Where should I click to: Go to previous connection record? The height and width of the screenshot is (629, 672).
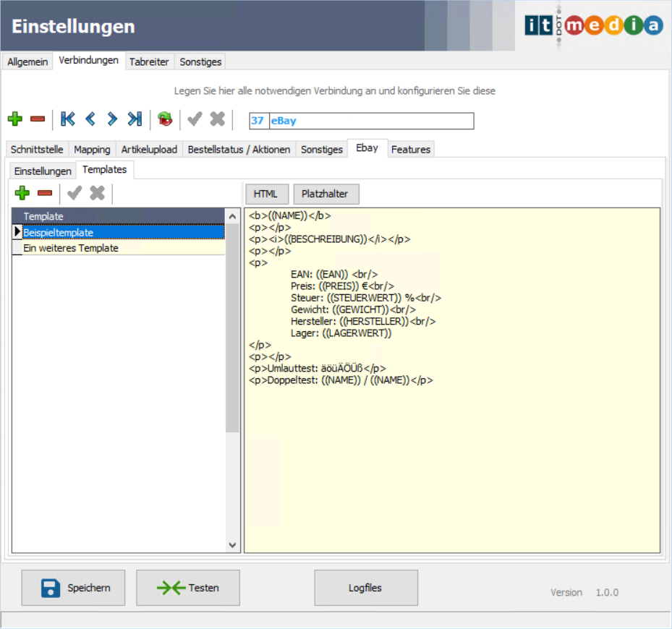90,119
